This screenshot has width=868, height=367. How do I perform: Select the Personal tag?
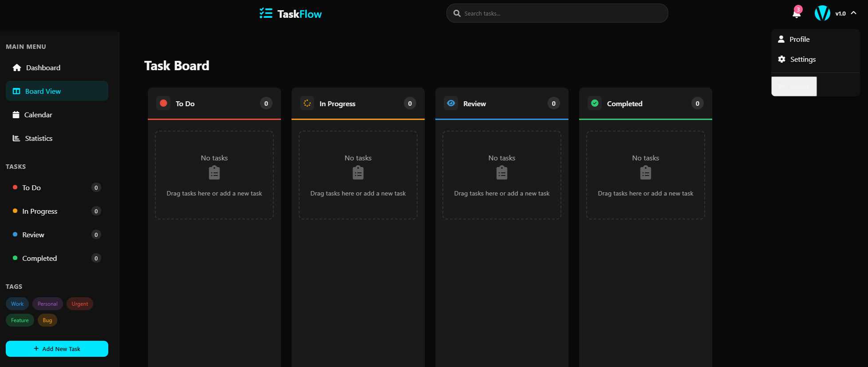[x=47, y=304]
